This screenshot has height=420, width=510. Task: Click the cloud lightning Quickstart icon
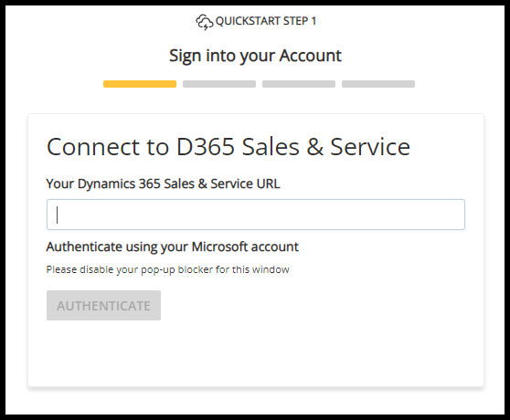[204, 23]
